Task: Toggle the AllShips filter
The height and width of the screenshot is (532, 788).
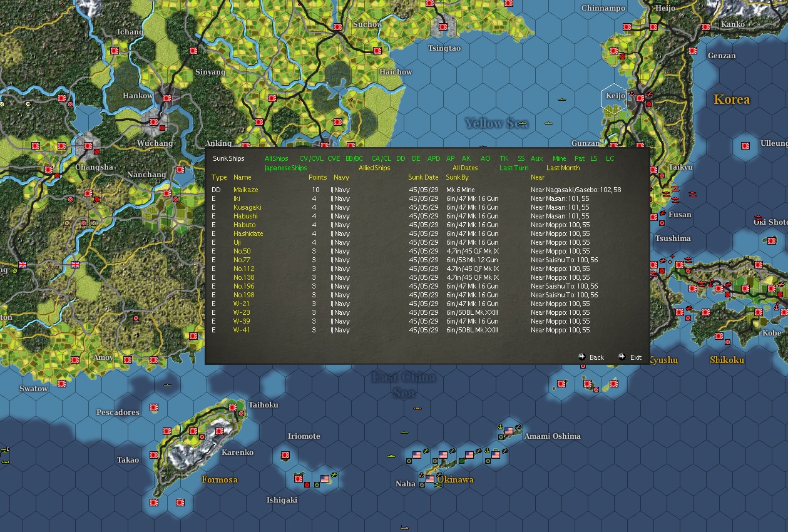Action: point(277,159)
